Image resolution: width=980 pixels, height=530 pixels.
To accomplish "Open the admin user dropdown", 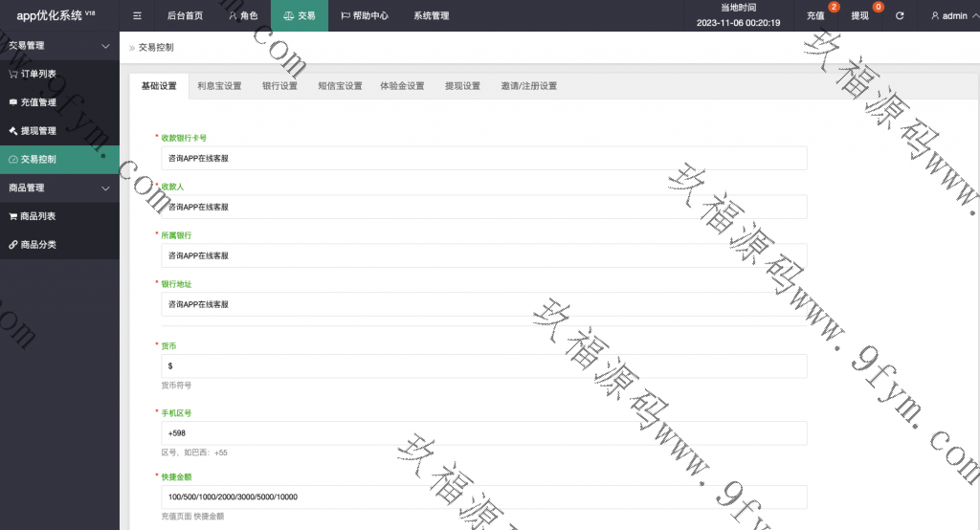I will pyautogui.click(x=953, y=16).
